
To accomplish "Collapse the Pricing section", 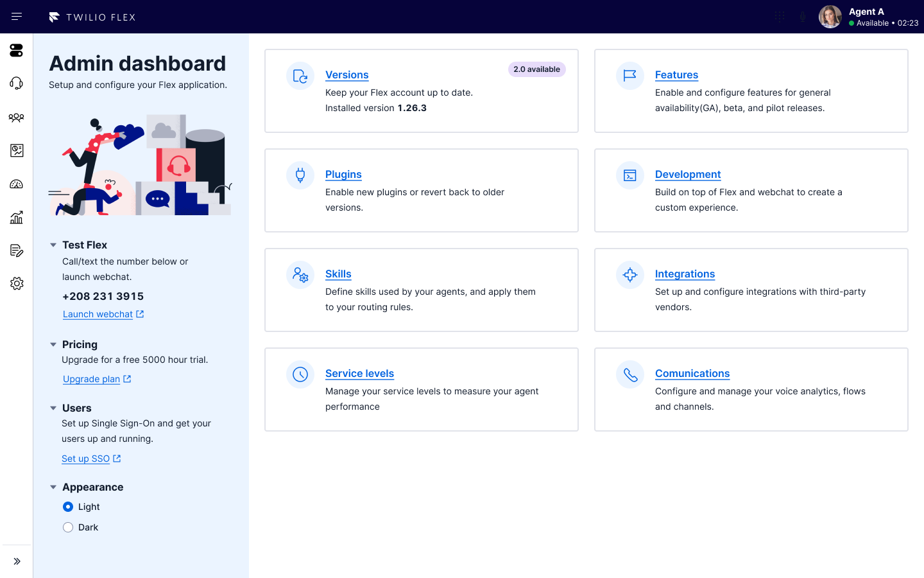I will pyautogui.click(x=53, y=344).
